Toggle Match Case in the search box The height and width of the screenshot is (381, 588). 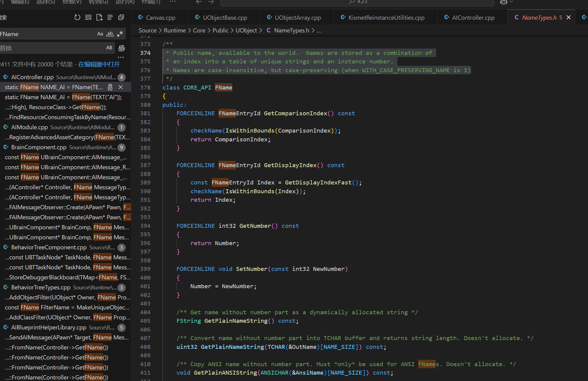coord(100,34)
